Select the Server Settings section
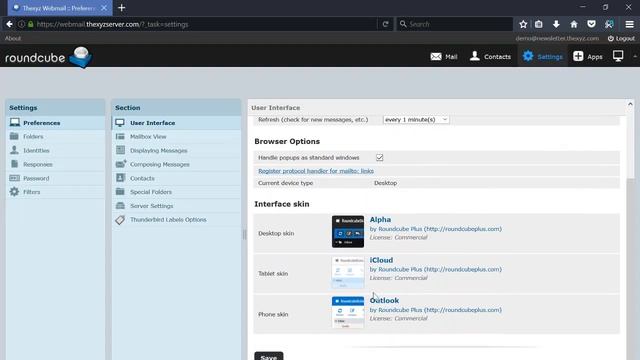 pyautogui.click(x=177, y=206)
